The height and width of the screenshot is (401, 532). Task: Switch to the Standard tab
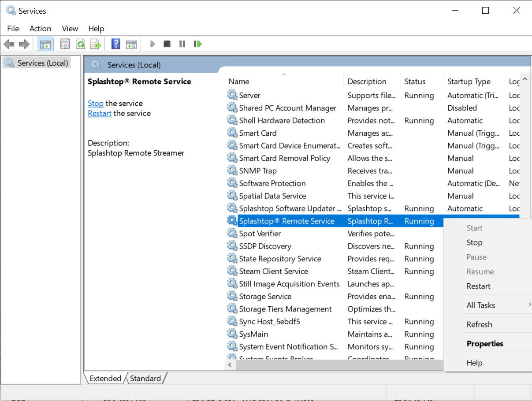pyautogui.click(x=145, y=378)
